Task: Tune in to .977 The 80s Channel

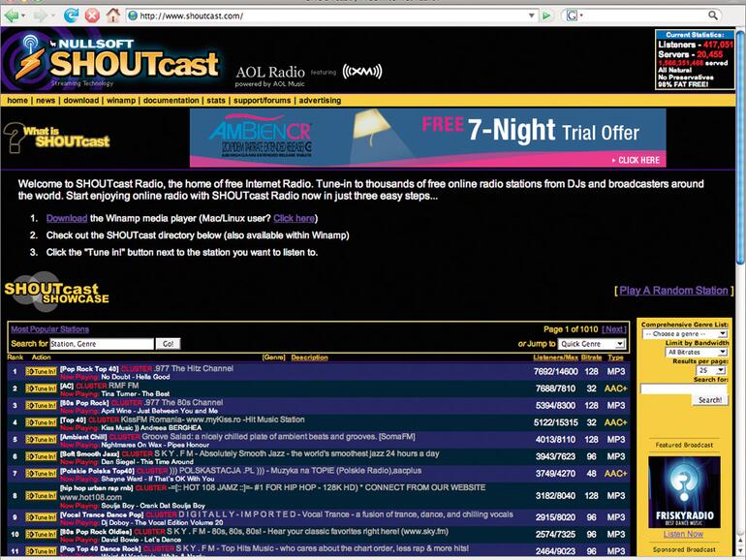Action: click(x=41, y=405)
